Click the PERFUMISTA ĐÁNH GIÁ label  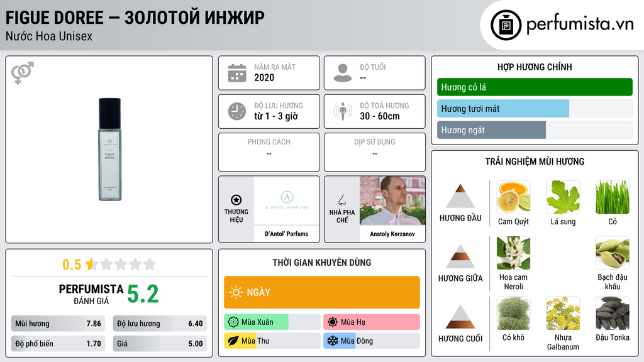point(91,294)
